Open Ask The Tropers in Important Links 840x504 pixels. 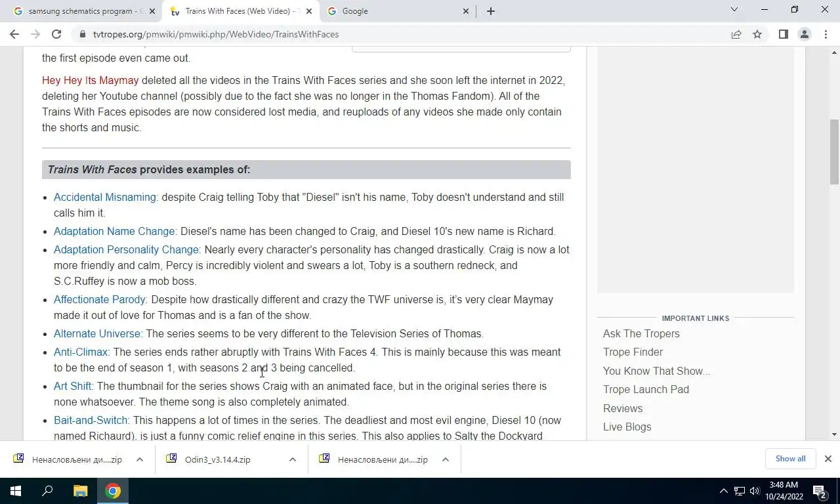click(641, 333)
